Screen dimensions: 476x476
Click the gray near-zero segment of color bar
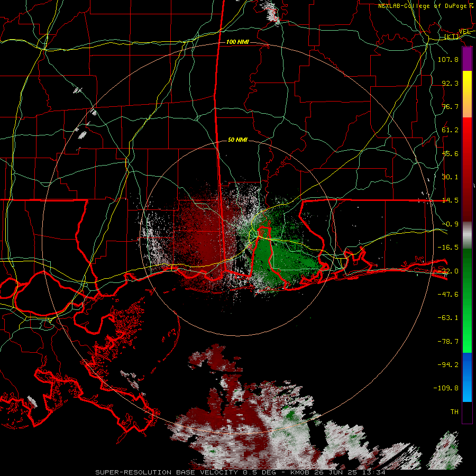click(467, 235)
